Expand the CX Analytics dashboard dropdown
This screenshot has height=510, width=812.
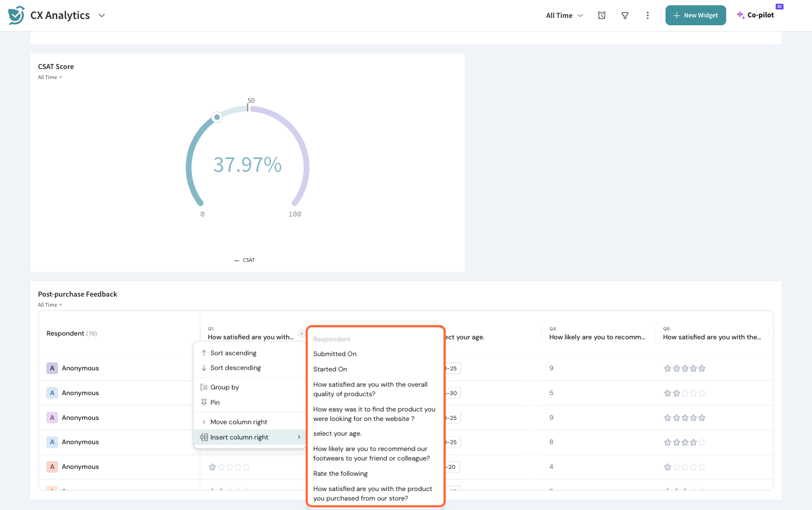coord(102,16)
